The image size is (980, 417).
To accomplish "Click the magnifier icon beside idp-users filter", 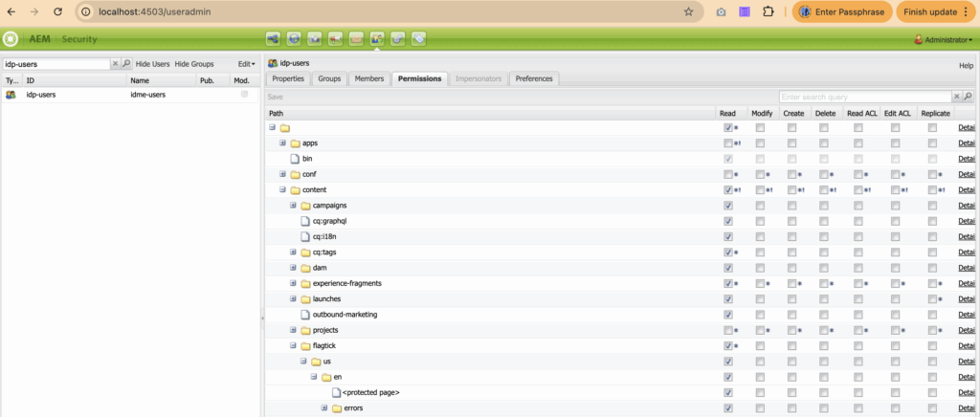I will [x=127, y=64].
